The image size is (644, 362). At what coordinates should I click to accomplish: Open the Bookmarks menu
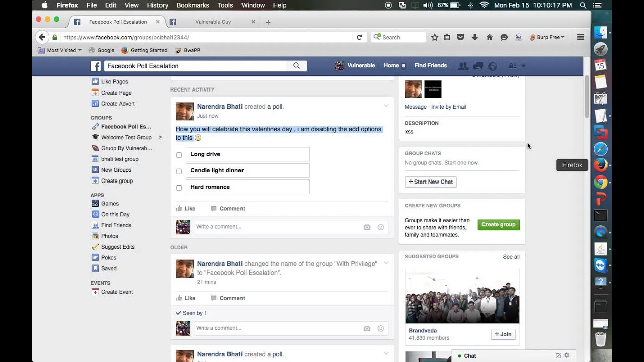[x=193, y=5]
